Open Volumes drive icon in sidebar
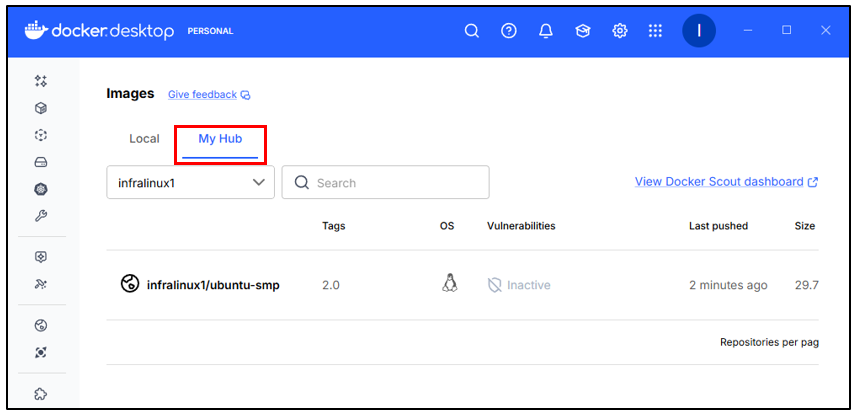855x414 pixels. pyautogui.click(x=41, y=162)
